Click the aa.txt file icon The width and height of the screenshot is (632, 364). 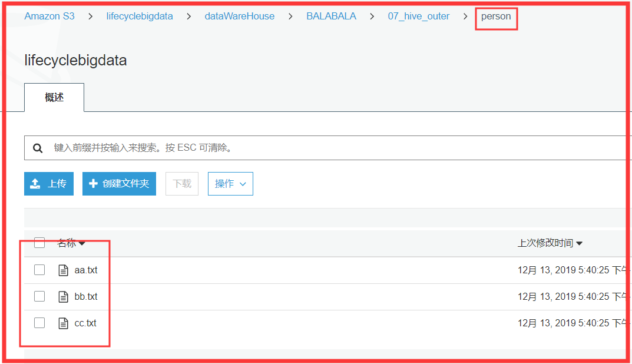63,270
